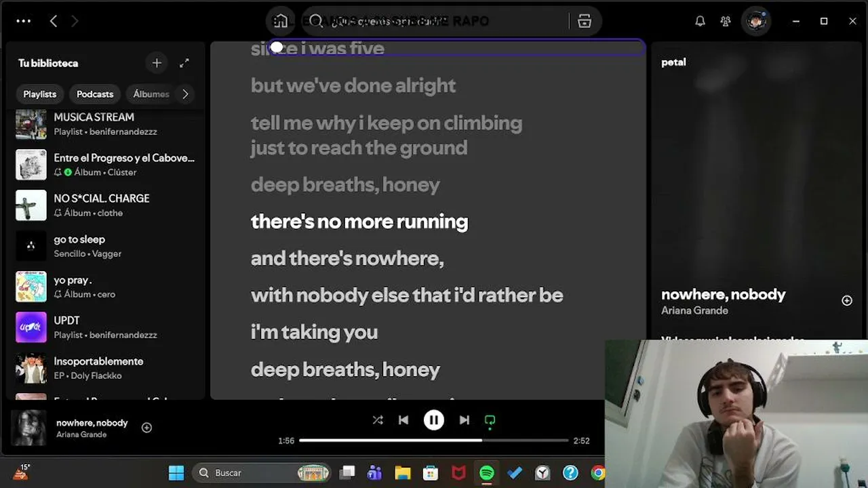Open File Explorer from taskbar
The image size is (868, 488).
tap(403, 473)
